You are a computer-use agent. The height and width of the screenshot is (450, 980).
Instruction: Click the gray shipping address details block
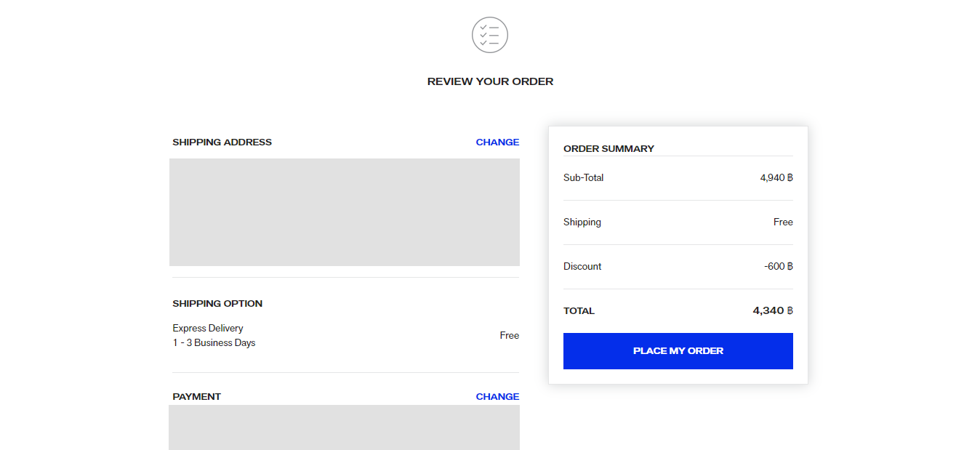(x=345, y=212)
